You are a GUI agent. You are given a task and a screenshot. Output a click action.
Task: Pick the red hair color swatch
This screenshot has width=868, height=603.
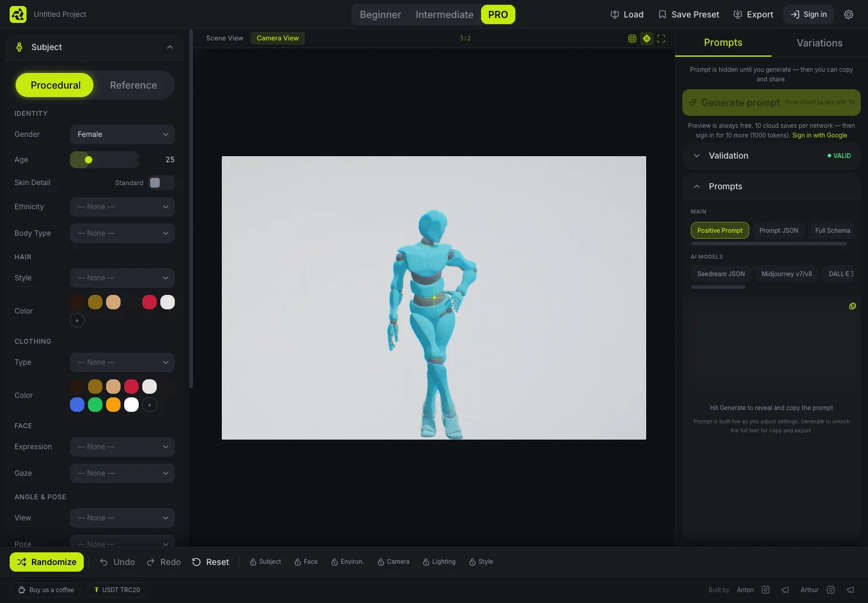coord(149,302)
